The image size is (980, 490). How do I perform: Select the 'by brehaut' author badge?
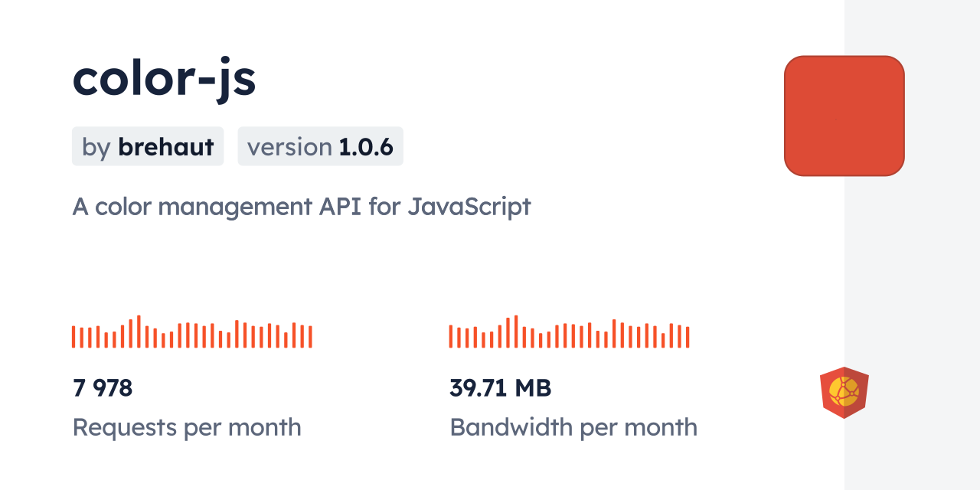(148, 146)
